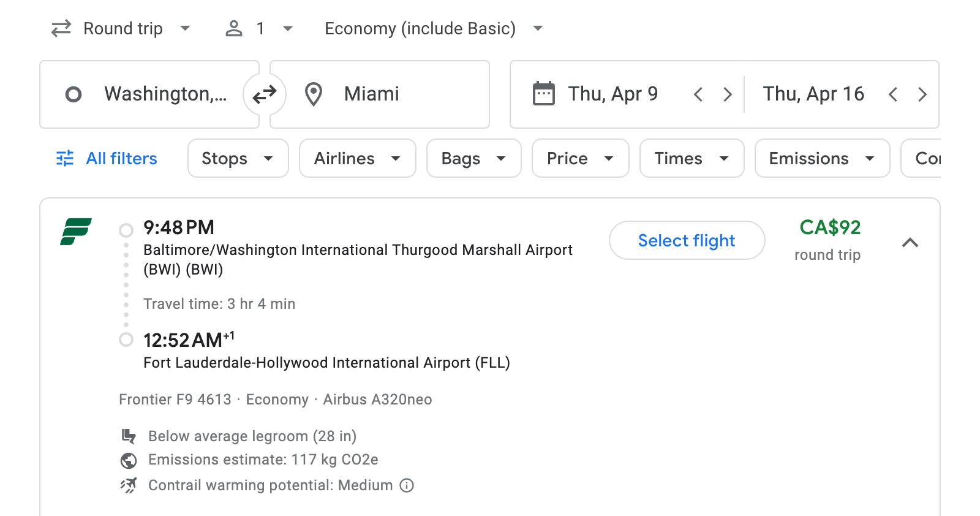This screenshot has width=980, height=516.
Task: Click the calendar icon beside departure date
Action: click(543, 93)
